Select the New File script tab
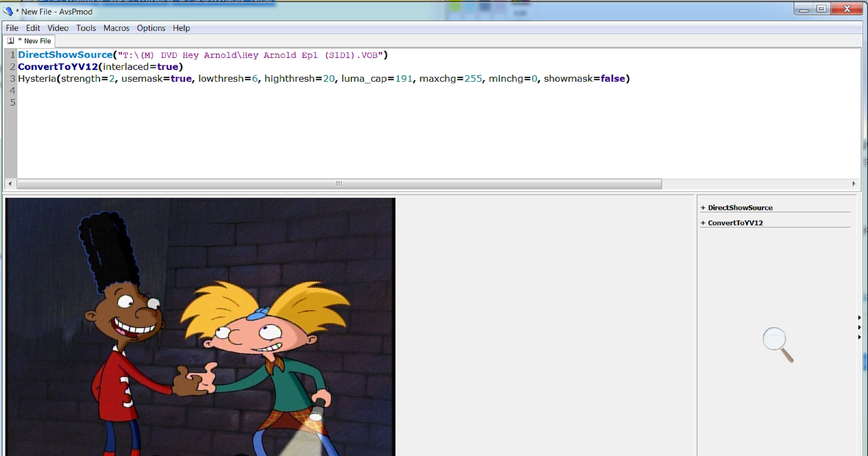 coord(37,41)
